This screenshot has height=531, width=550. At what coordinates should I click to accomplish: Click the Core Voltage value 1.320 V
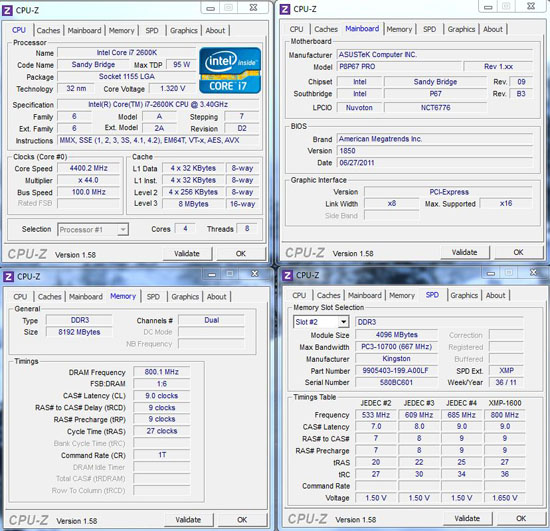coord(172,88)
